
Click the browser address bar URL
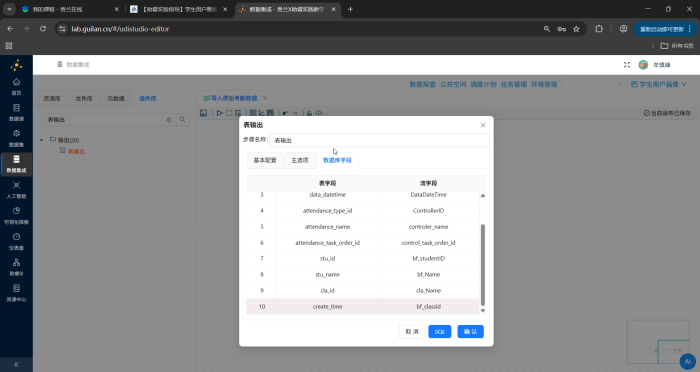tap(120, 29)
